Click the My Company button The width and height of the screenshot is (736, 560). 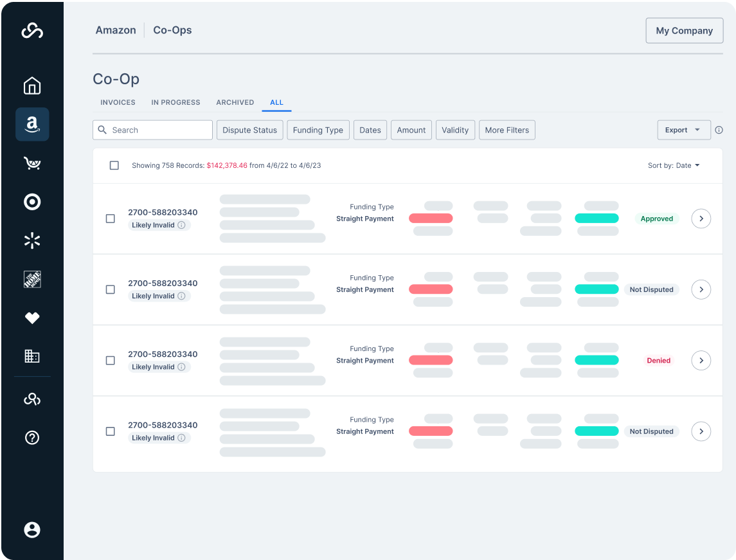tap(684, 31)
